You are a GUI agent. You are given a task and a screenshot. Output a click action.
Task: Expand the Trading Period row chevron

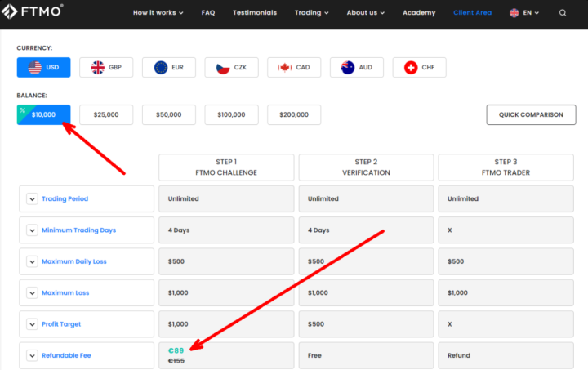point(32,198)
